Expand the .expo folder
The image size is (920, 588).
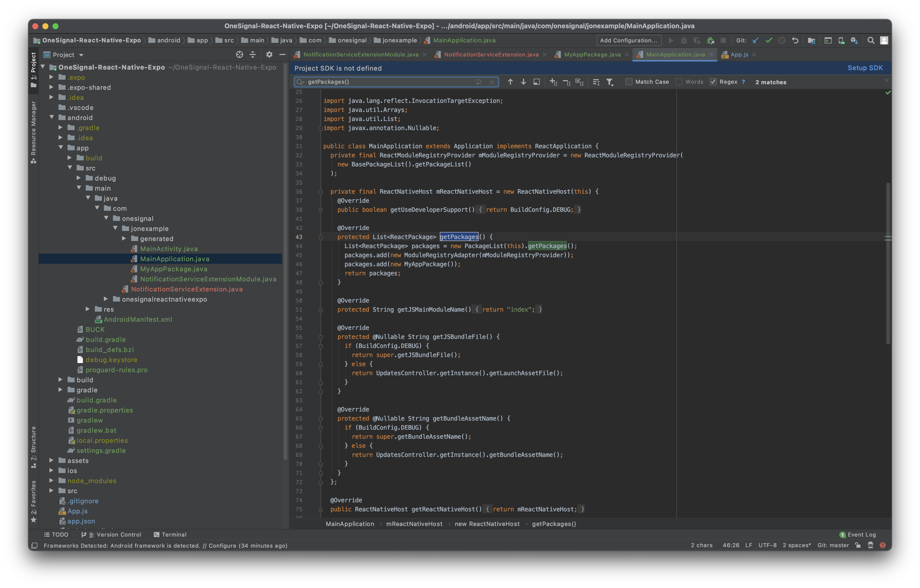(x=51, y=77)
